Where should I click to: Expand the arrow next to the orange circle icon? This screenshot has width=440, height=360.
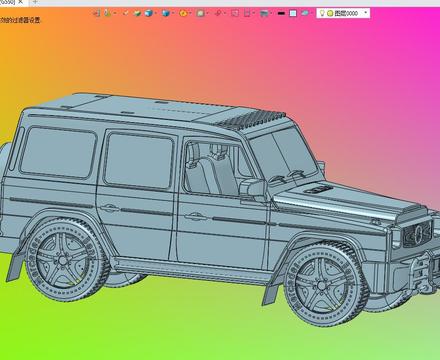coord(190,13)
